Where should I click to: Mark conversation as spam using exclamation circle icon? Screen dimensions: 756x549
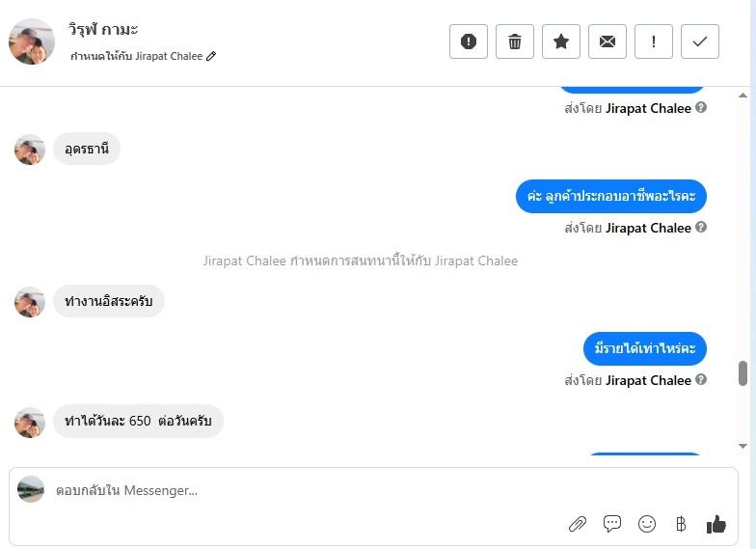469,41
